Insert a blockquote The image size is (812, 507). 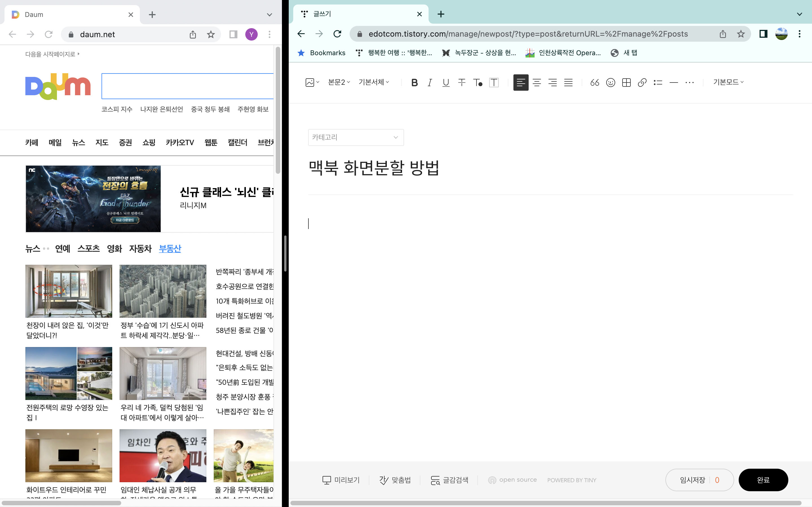(595, 83)
